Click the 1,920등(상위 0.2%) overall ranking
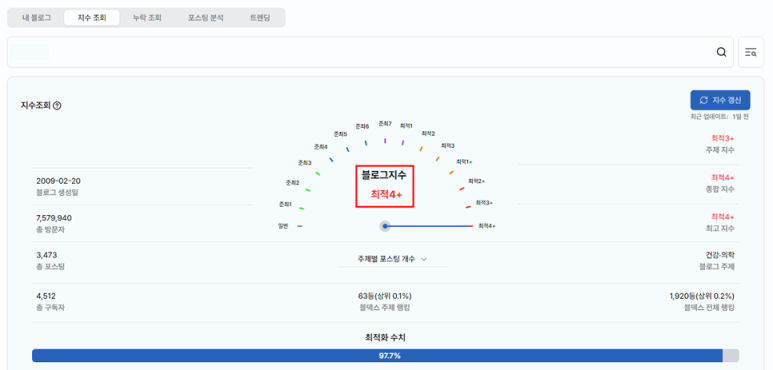 point(702,296)
